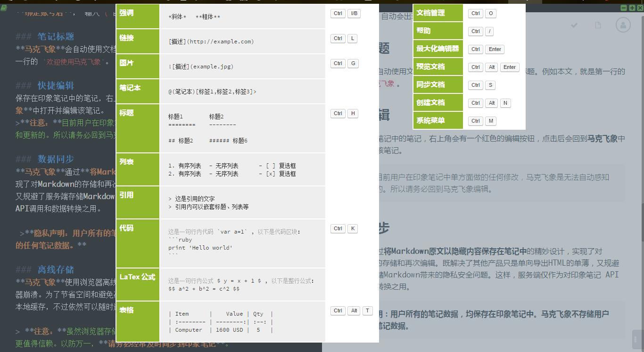Select the 强调 syntax label

coord(126,13)
